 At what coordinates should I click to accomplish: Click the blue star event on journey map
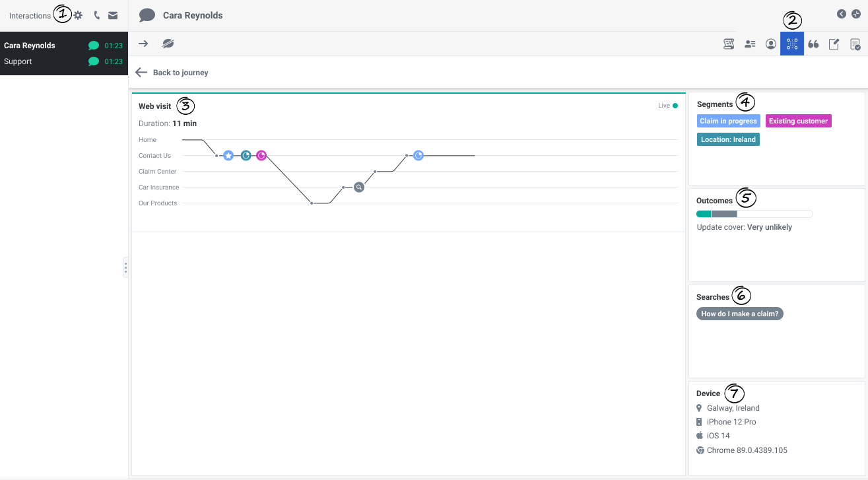point(228,155)
